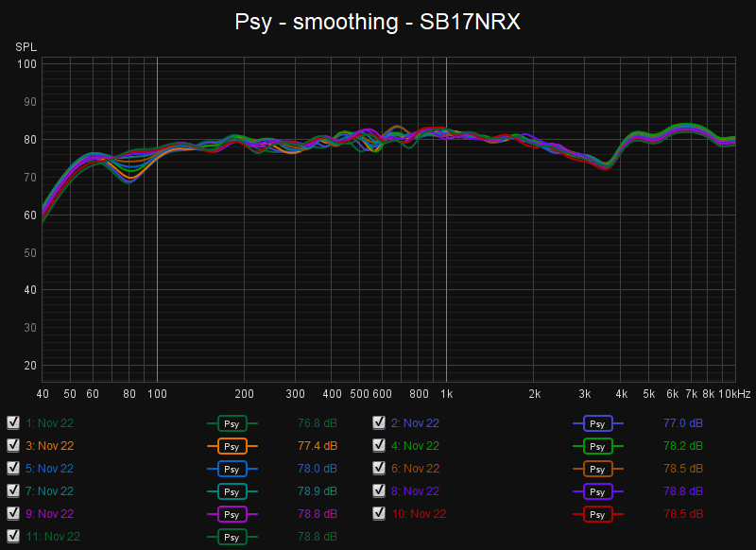Image resolution: width=756 pixels, height=550 pixels.
Task: Uncheck the 1: Nov 22 measurement checkbox
Action: coord(13,422)
